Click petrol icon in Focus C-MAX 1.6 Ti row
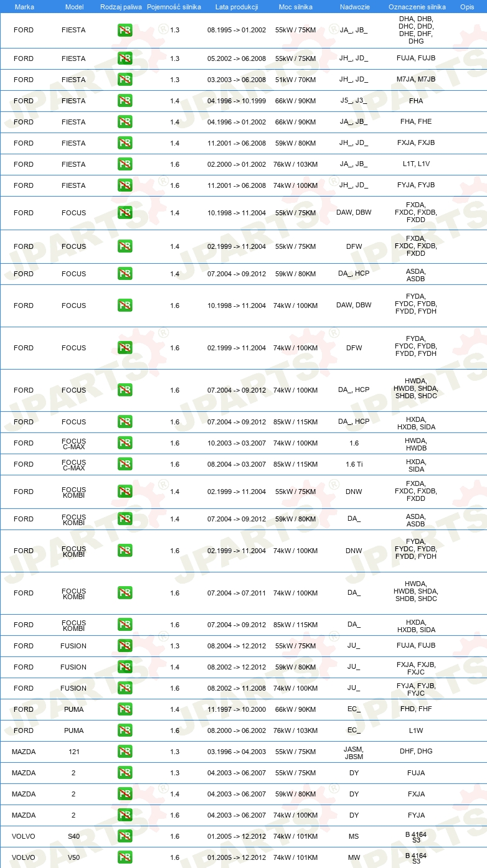The height and width of the screenshot is (868, 487). click(x=125, y=464)
